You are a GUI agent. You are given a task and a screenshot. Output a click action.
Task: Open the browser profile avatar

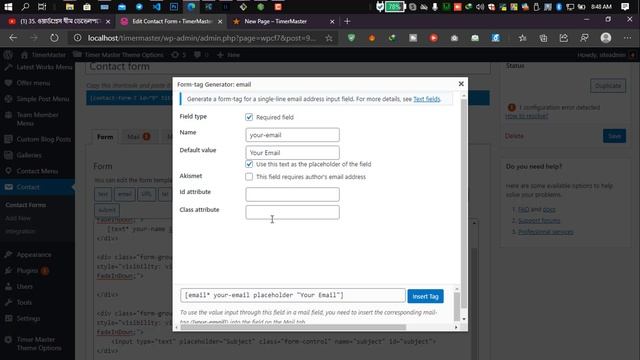click(606, 38)
